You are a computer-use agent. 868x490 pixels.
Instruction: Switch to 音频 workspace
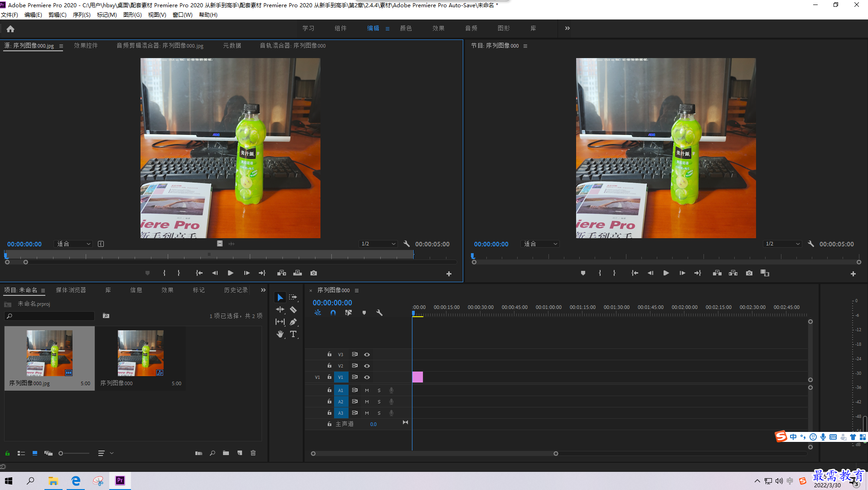471,28
